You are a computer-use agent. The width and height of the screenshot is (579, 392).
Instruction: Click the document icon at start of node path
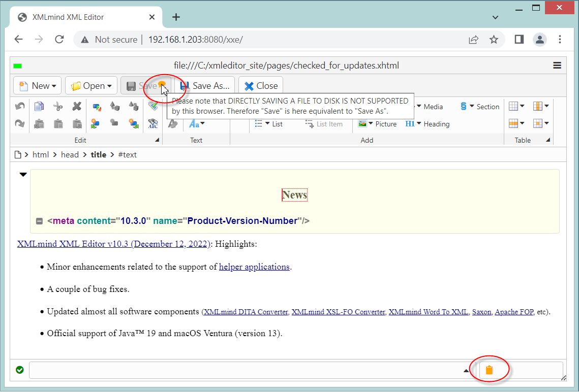(x=17, y=154)
